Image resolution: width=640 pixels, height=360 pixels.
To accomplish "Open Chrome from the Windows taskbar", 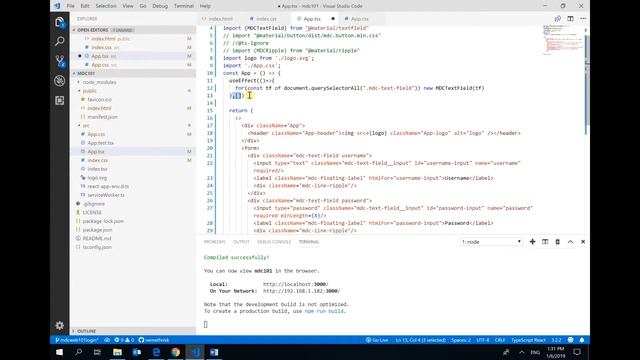I will point(176,352).
